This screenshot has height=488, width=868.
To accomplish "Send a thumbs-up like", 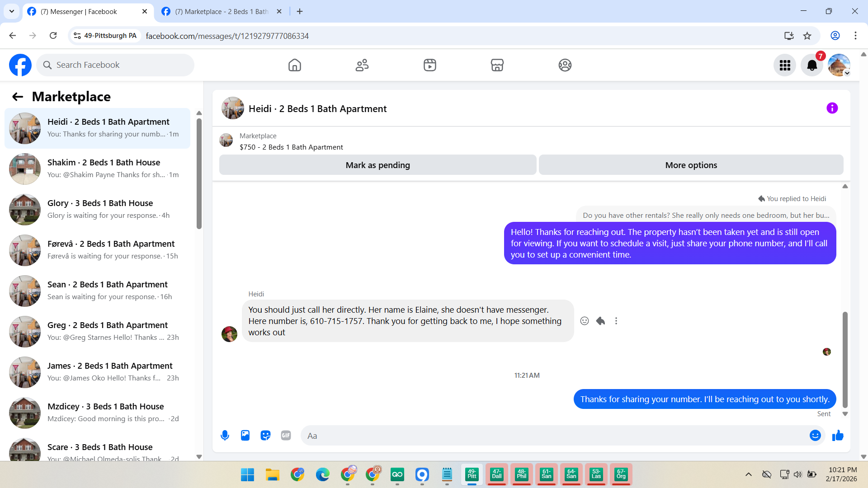I will [838, 436].
